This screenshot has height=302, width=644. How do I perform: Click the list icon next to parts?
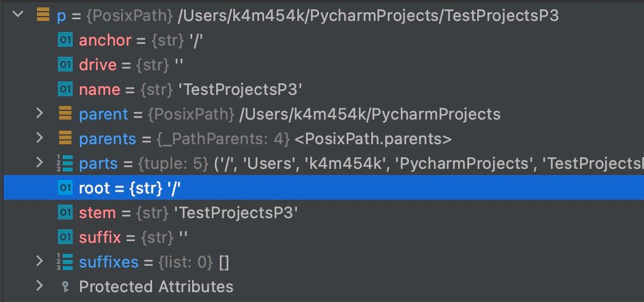(x=64, y=163)
